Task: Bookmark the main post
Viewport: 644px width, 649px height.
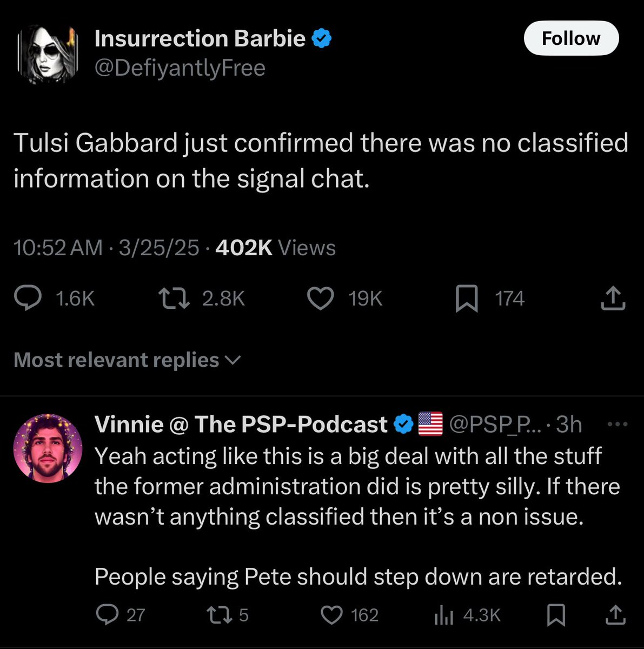Action: click(466, 299)
